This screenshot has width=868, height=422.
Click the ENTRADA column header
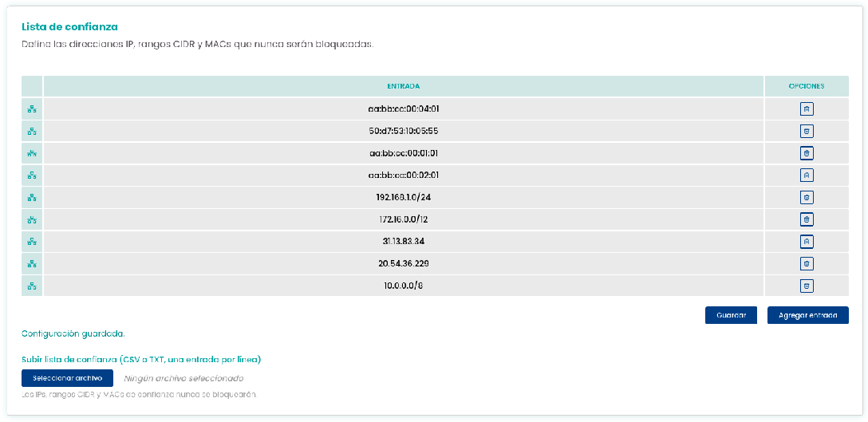(x=404, y=86)
